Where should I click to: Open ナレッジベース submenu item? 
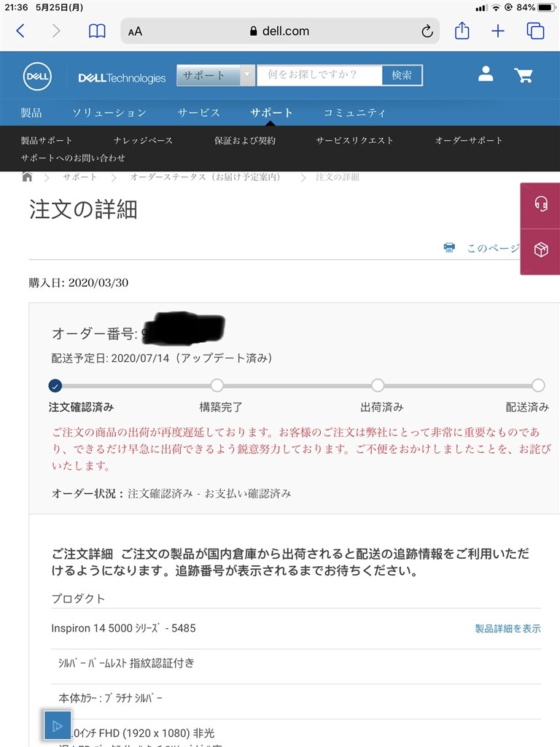pyautogui.click(x=143, y=140)
